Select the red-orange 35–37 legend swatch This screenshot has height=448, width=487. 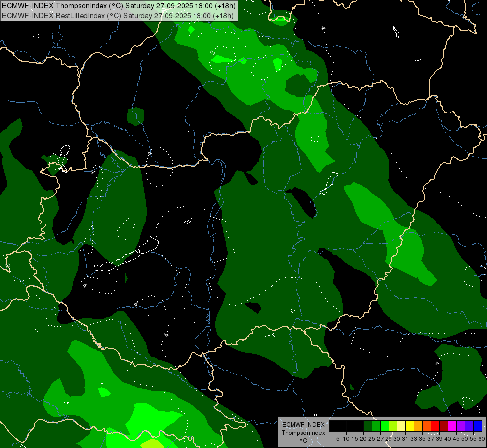[x=427, y=426]
